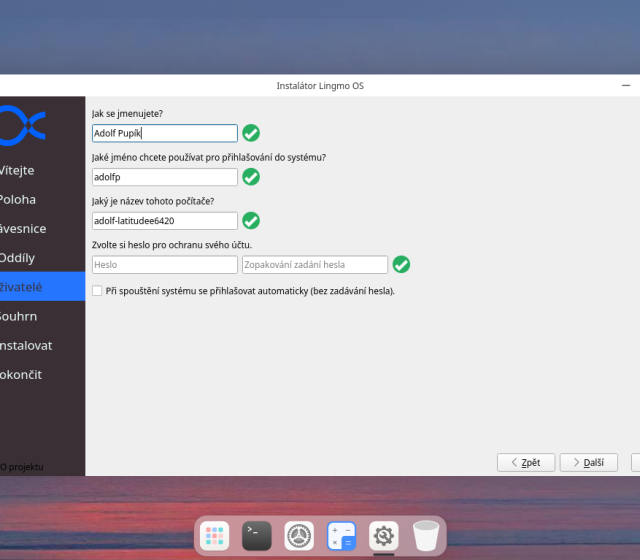Click the green checkmark beside password fields
The image size is (640, 560).
point(401,265)
